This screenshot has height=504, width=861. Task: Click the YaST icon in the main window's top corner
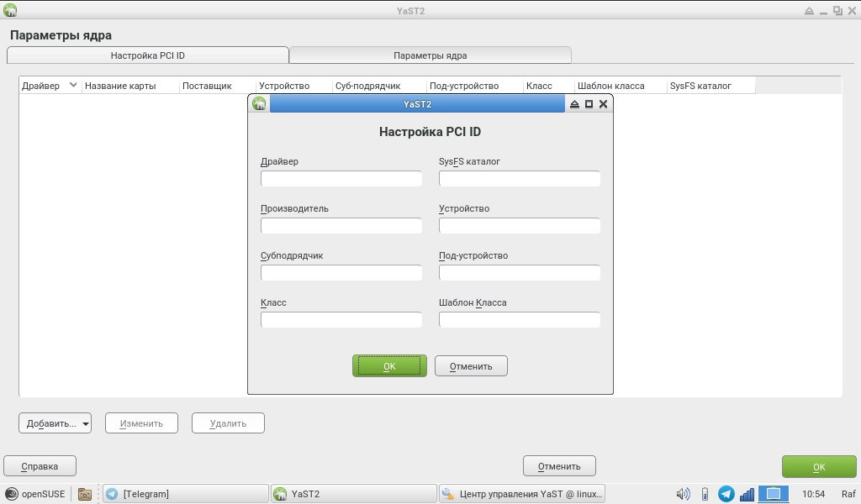[10, 10]
